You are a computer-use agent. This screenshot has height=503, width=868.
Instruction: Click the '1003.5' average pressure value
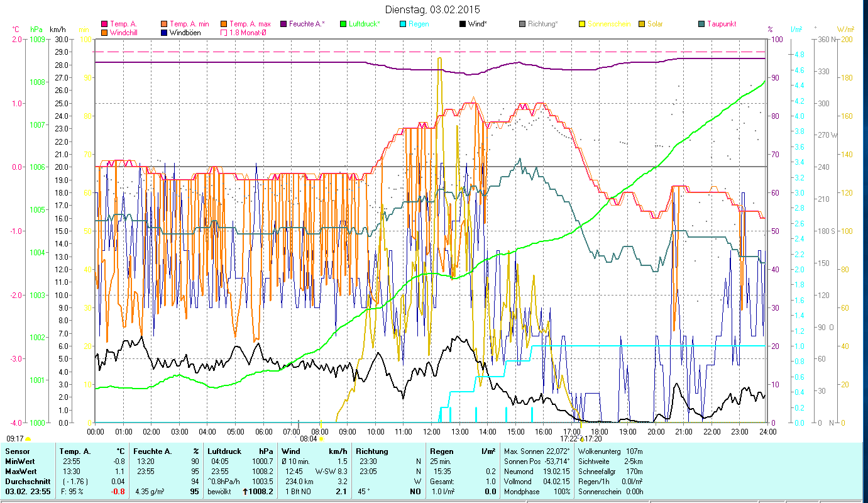pos(262,482)
